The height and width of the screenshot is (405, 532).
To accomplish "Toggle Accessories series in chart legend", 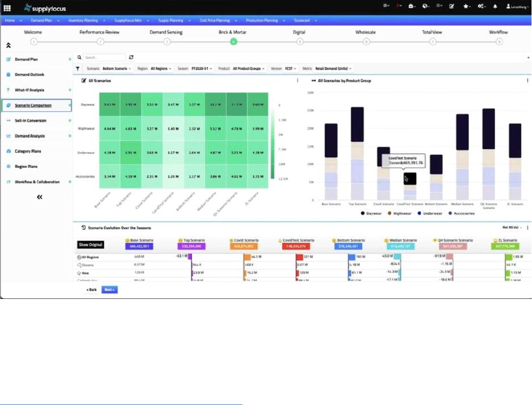I will [x=462, y=213].
